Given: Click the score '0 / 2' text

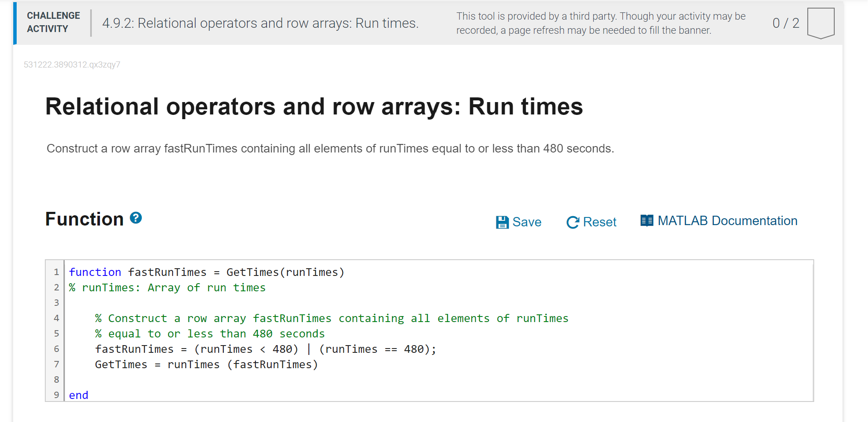Looking at the screenshot, I should point(786,23).
